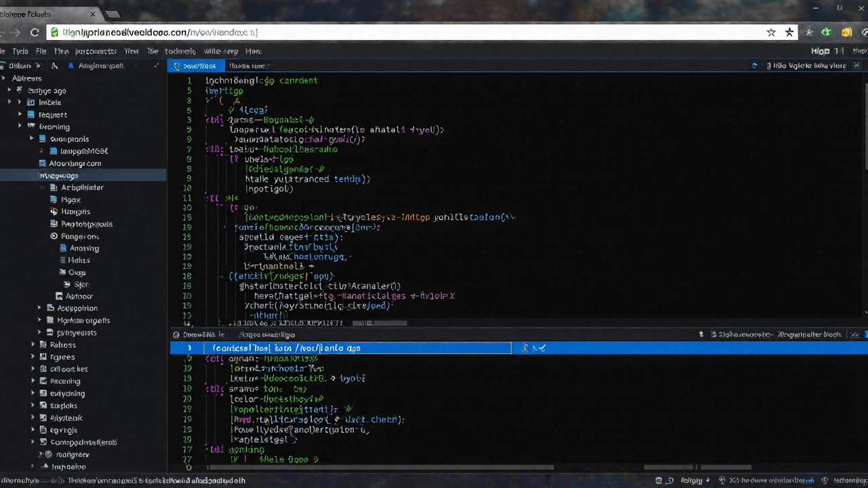Click the file icon next to Alounhagr.com

[x=43, y=163]
